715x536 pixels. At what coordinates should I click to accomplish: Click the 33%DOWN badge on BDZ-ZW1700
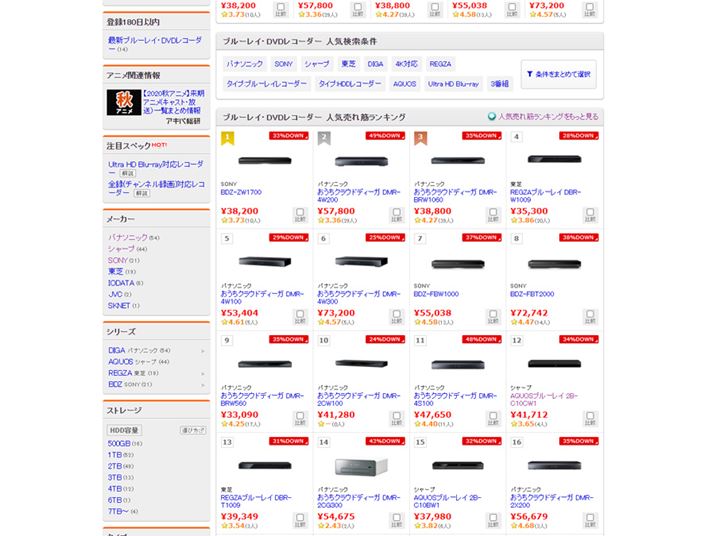289,135
